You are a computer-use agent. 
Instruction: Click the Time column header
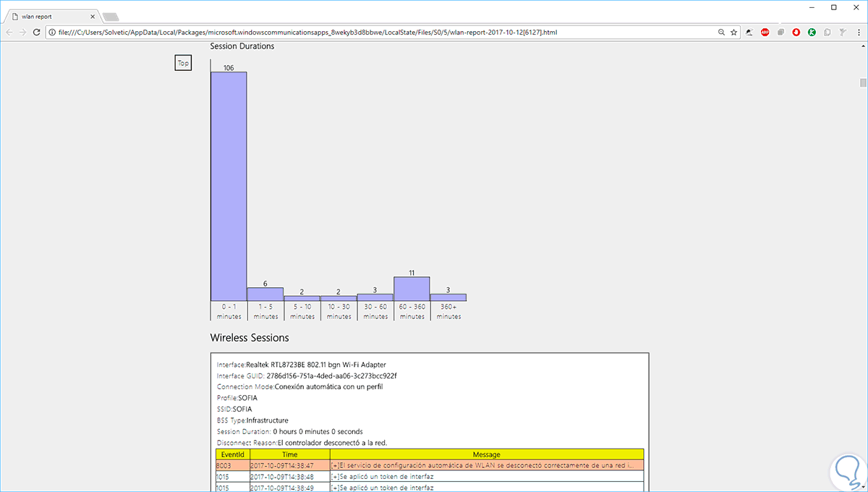click(289, 454)
